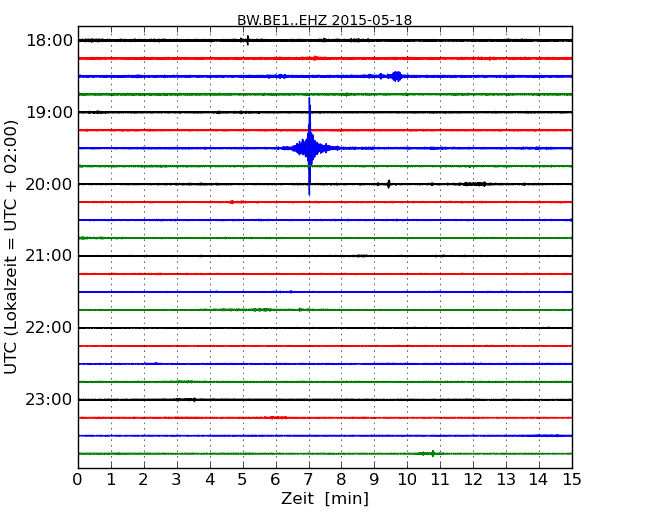650x520 pixels.
Task: Click the x-axis tick label 8
Action: 341,480
